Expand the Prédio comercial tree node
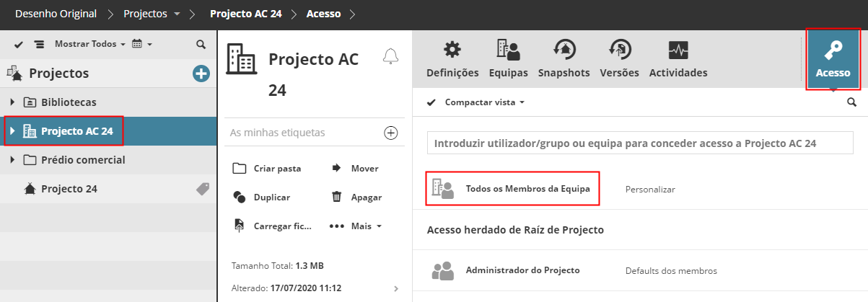Screen dimensions: 868x302 pyautogui.click(x=12, y=160)
